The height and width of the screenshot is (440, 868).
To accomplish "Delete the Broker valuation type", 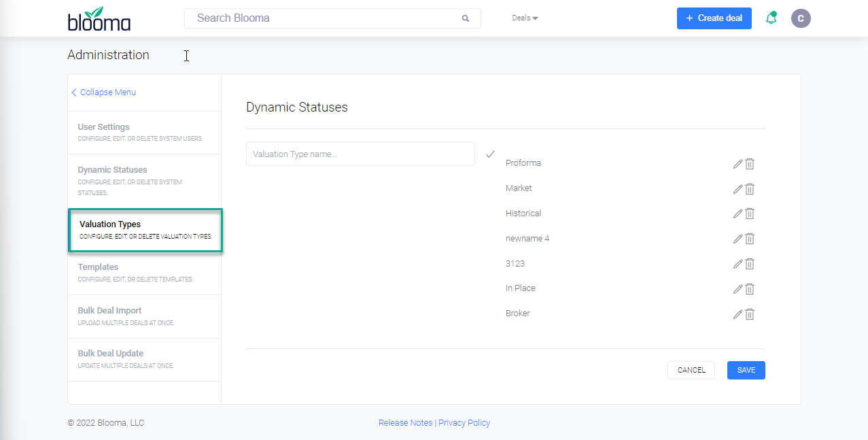I will tap(750, 314).
